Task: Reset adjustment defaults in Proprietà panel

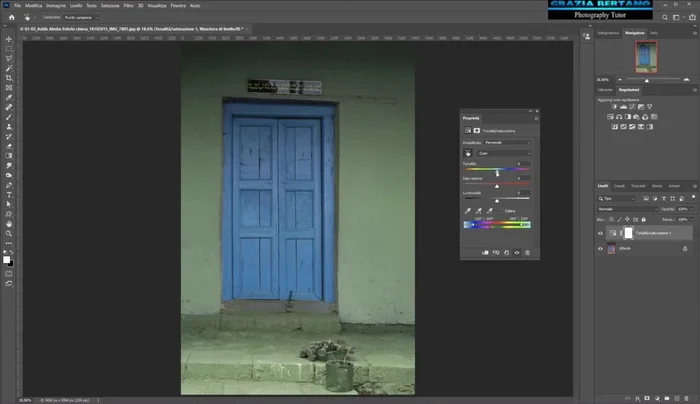Action: 506,253
